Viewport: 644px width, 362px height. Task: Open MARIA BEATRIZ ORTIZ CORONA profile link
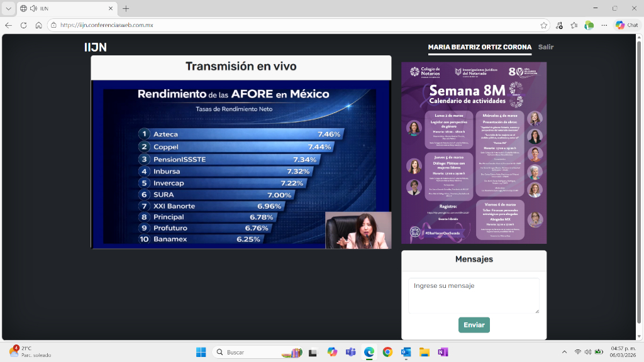(480, 47)
